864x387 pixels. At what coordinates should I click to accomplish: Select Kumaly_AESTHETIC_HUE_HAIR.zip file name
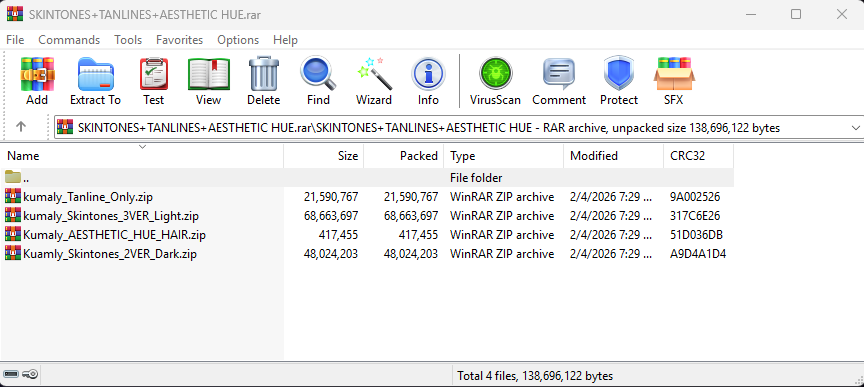tap(114, 235)
